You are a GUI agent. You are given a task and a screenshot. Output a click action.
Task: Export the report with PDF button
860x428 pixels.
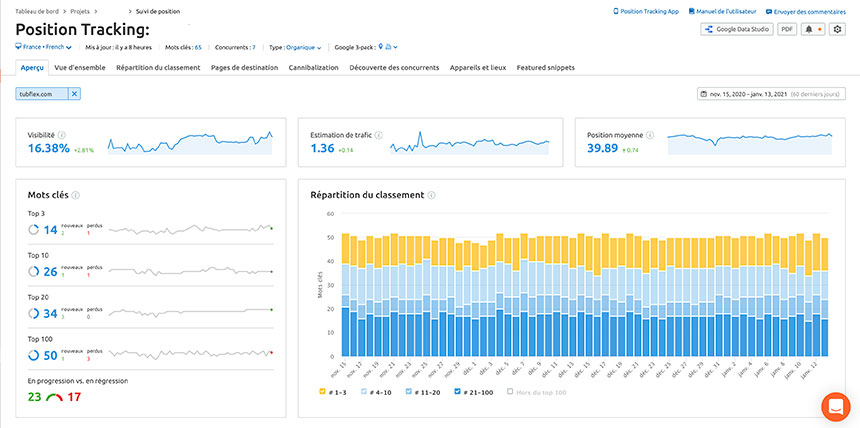(x=787, y=29)
